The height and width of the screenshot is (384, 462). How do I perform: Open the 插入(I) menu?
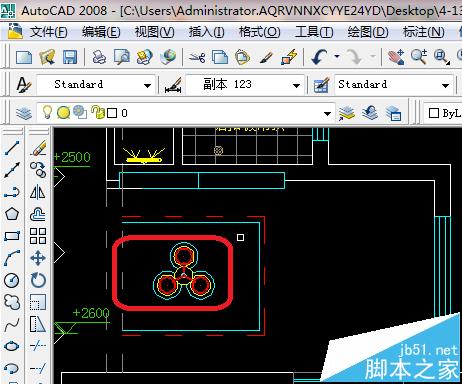[206, 32]
